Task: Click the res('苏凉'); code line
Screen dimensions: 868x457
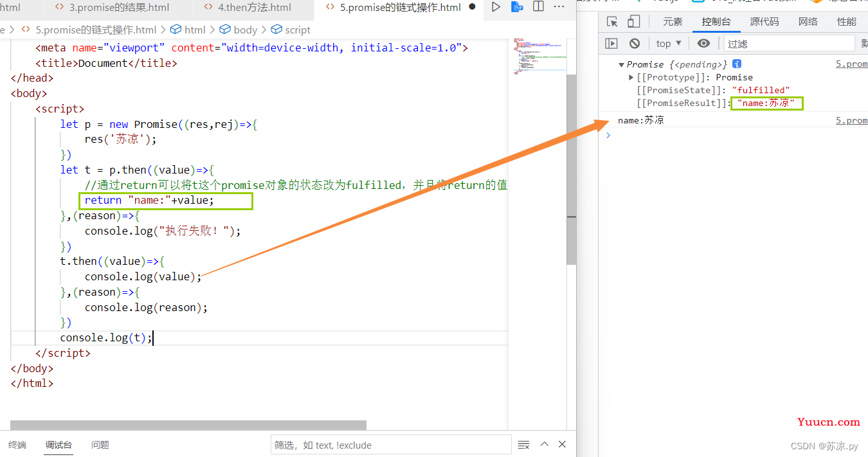Action: click(x=120, y=139)
